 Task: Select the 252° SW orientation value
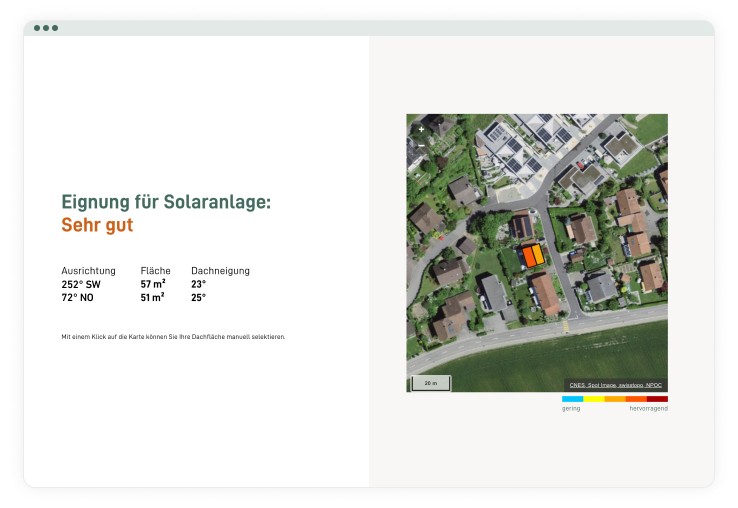click(81, 284)
